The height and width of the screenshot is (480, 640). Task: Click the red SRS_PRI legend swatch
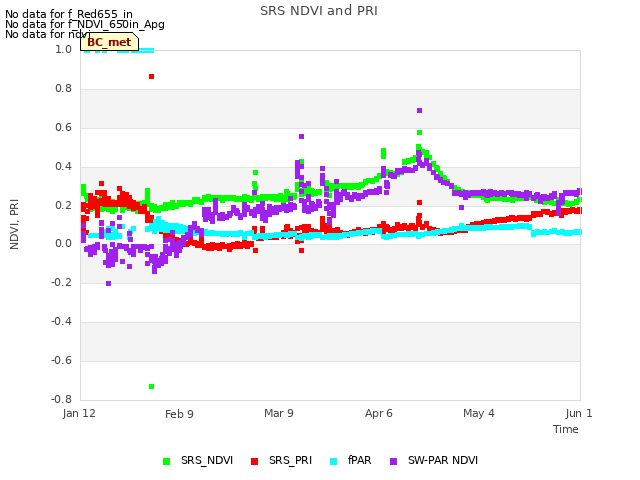tap(254, 461)
